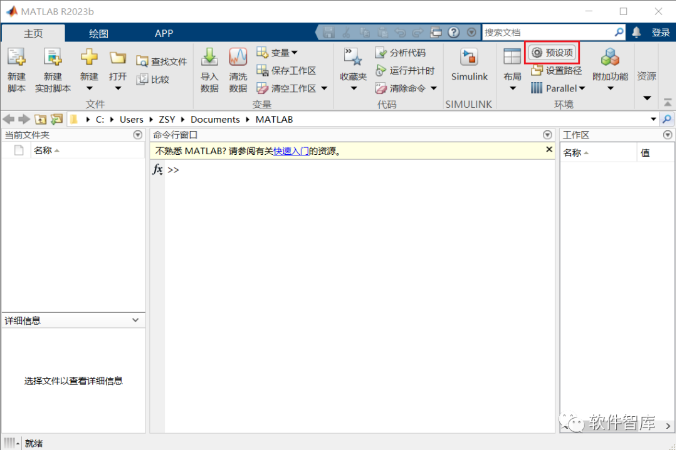Open the 变量 dropdown
The image size is (676, 450).
[277, 53]
